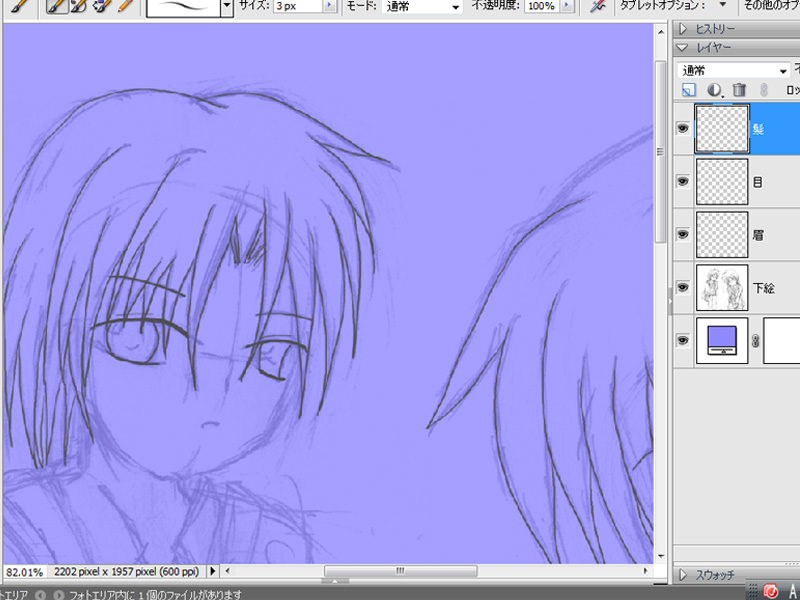Collapse the レイヤー panel
Viewport: 800px width, 600px height.
click(682, 47)
